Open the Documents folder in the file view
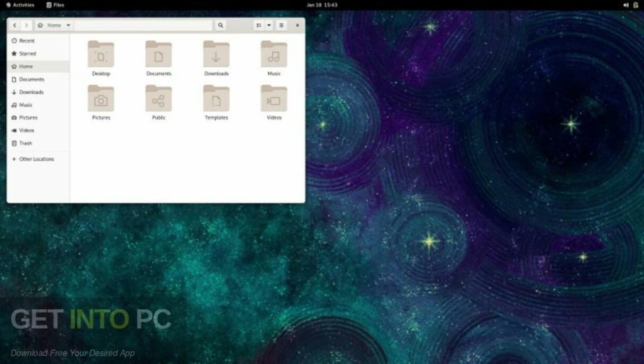 (158, 57)
